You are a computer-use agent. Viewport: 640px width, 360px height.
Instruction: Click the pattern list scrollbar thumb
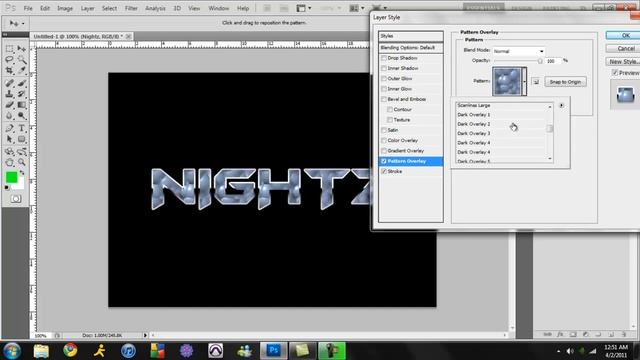[549, 129]
